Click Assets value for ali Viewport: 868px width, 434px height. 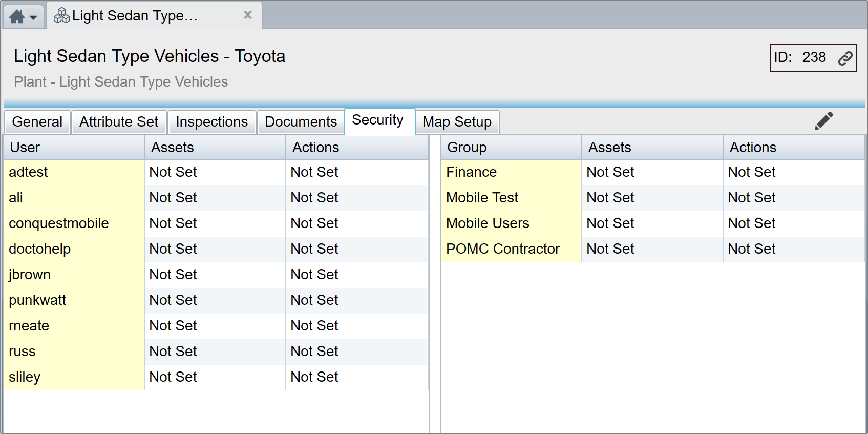tap(215, 198)
